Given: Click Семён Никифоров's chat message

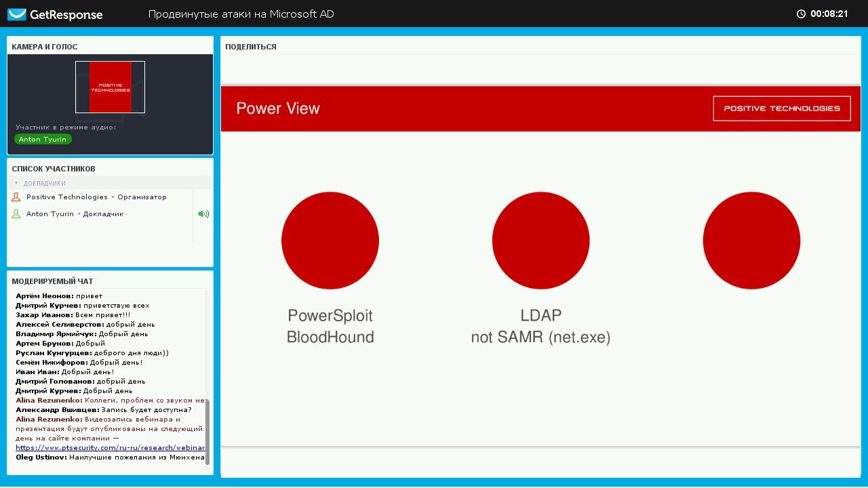Looking at the screenshot, I should click(79, 363).
